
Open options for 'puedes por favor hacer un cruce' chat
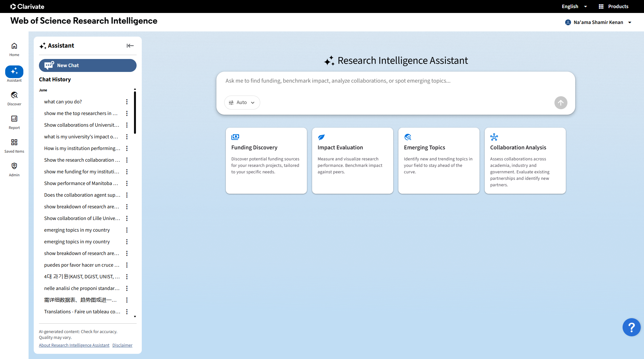(127, 265)
